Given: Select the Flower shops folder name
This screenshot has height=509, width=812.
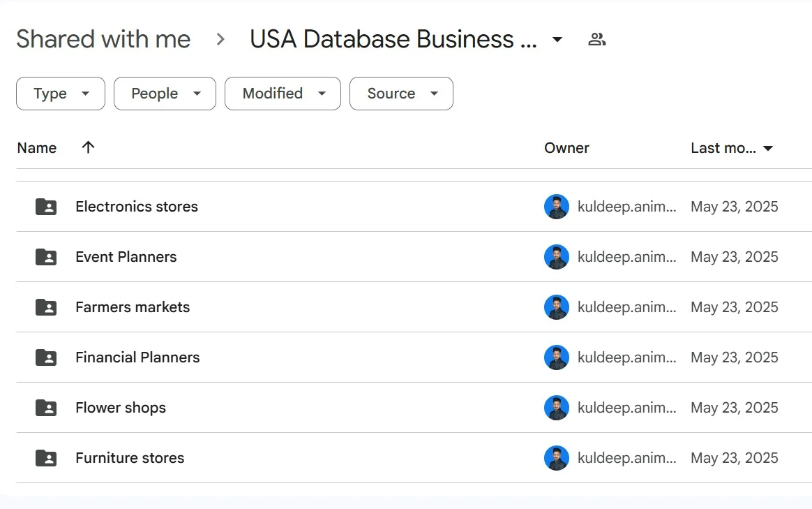Looking at the screenshot, I should click(121, 408).
